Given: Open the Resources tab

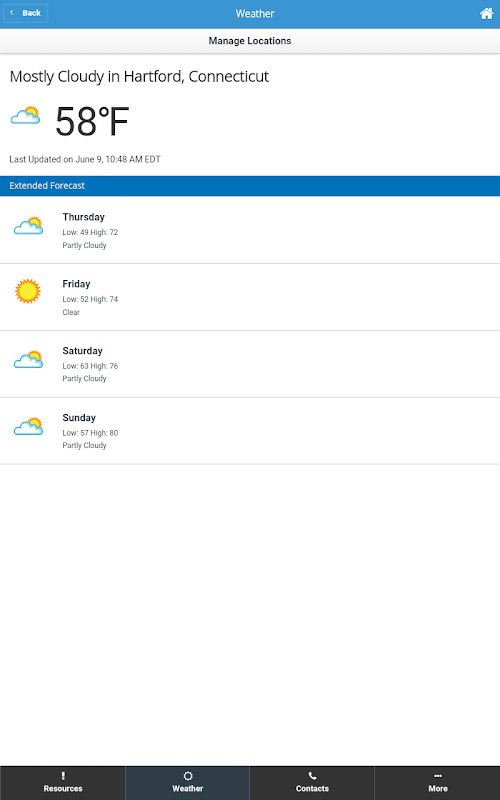Looking at the screenshot, I should click(x=63, y=783).
